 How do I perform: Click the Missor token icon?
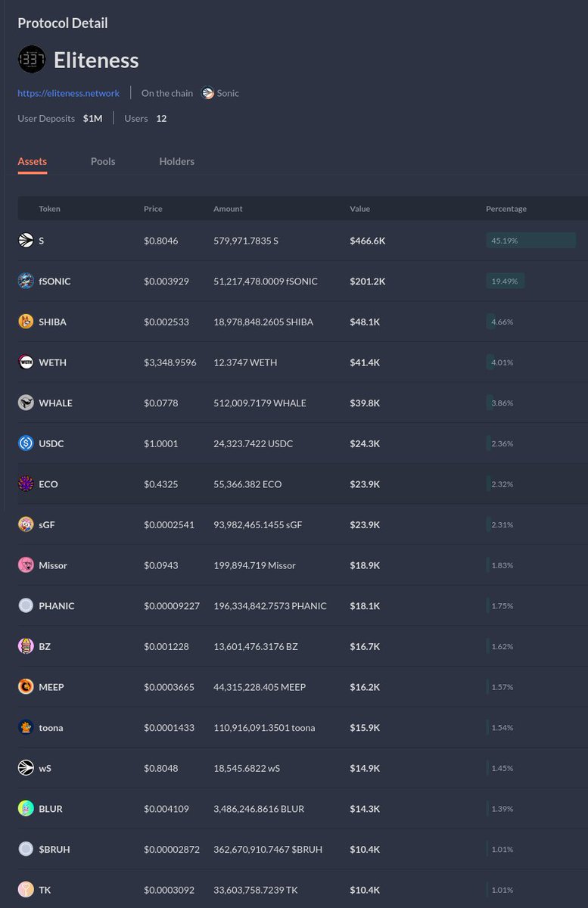[26, 565]
